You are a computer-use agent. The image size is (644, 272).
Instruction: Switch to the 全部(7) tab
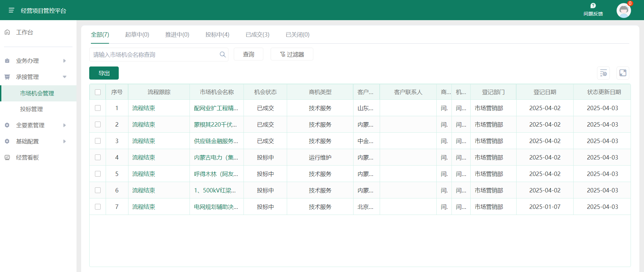click(100, 35)
